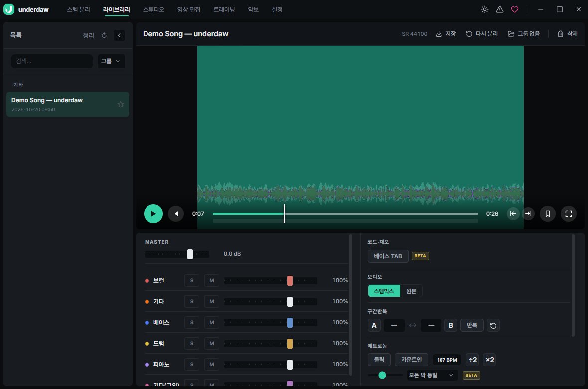
Task: Open the 그룹 dropdown in the list panel
Action: (x=112, y=61)
